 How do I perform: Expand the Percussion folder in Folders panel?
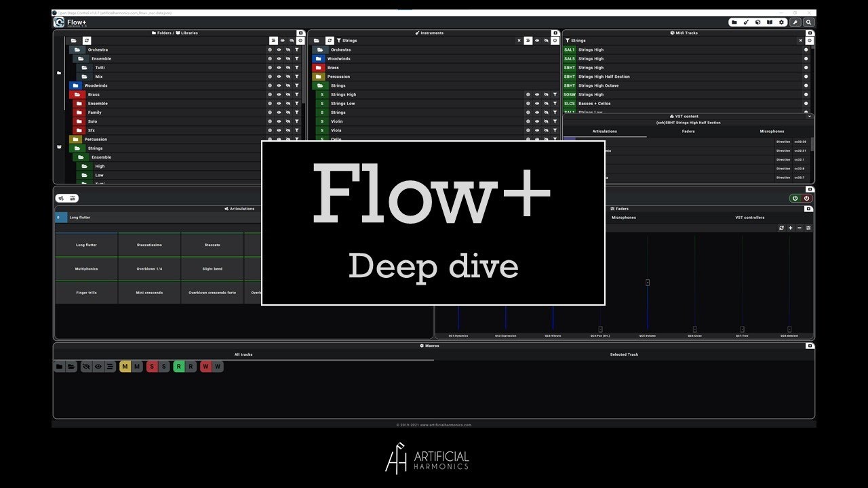[x=74, y=140]
